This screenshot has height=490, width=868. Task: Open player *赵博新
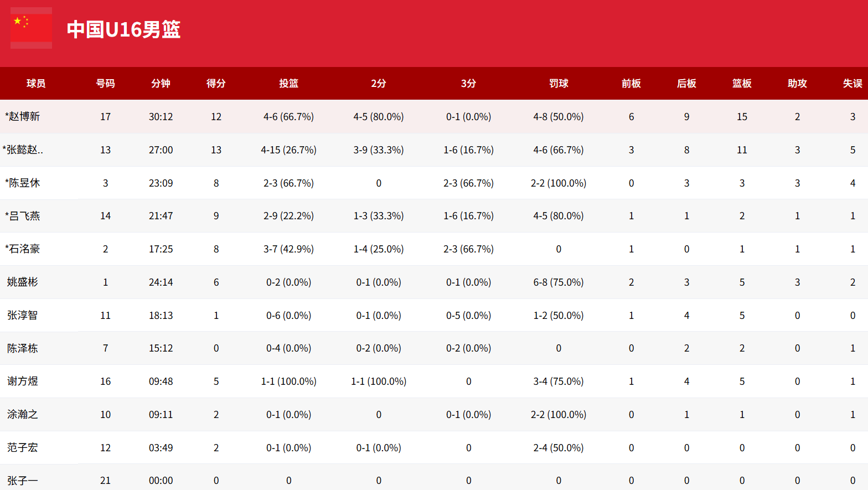click(x=23, y=116)
